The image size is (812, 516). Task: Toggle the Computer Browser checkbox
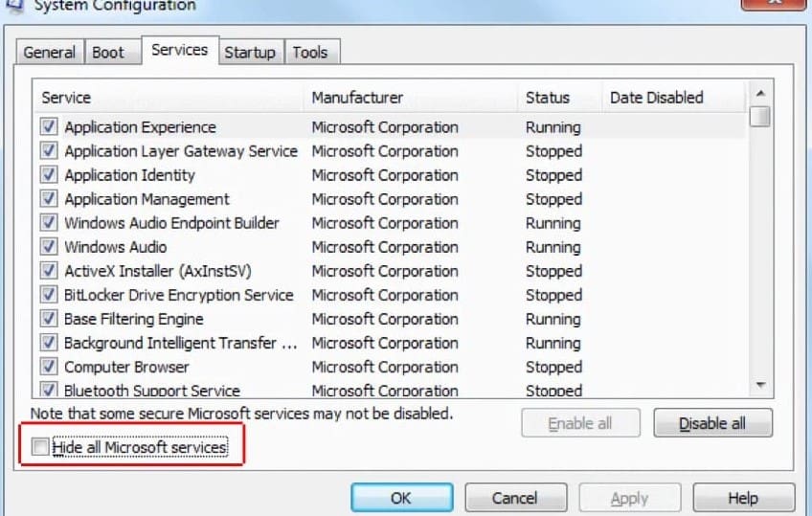[49, 367]
